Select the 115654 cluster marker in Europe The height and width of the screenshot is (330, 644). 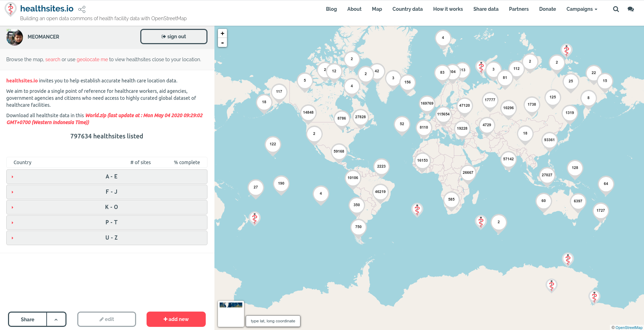point(443,114)
